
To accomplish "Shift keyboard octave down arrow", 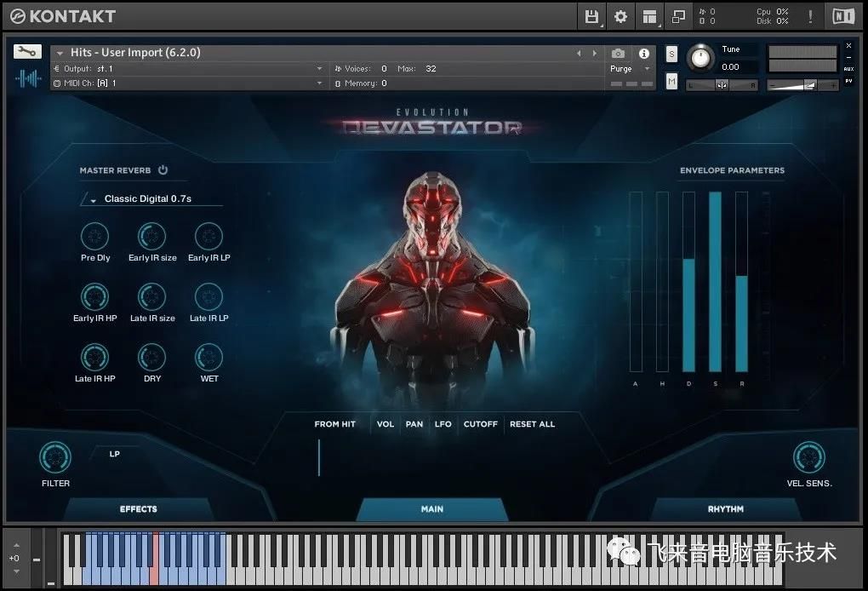I will [x=16, y=571].
